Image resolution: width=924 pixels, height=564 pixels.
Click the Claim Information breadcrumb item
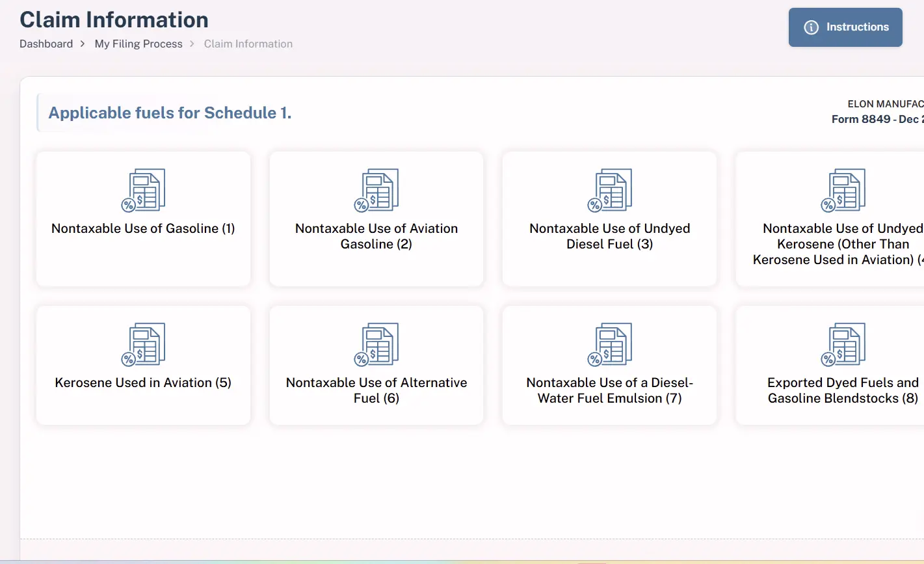click(x=248, y=44)
